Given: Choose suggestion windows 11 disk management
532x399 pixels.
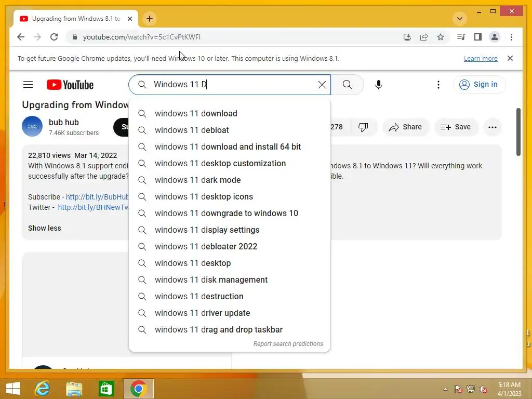Looking at the screenshot, I should pos(230,280).
